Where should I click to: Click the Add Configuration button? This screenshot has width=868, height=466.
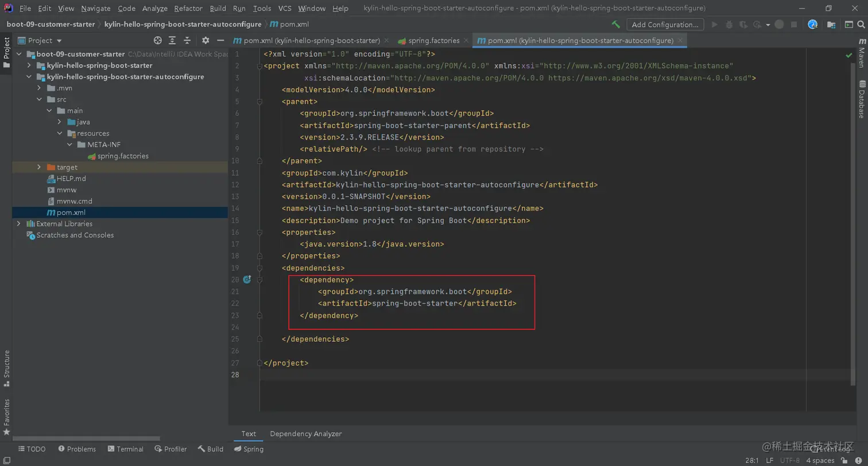[x=665, y=25]
